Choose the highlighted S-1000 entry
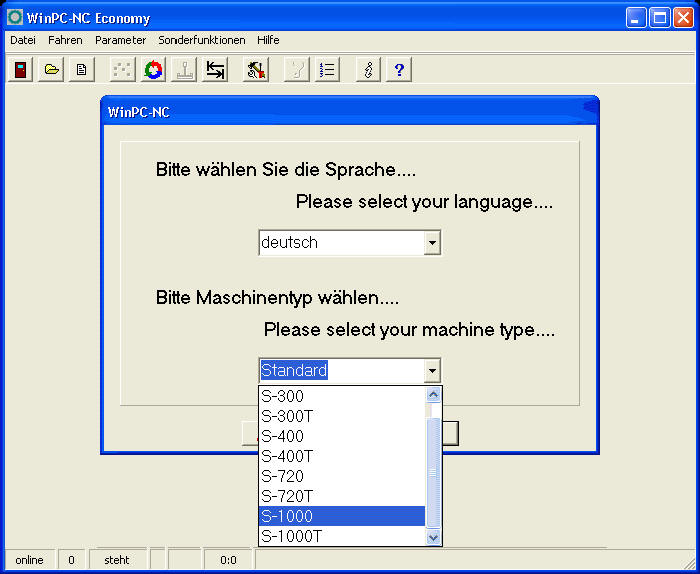Screen dimensions: 700x574 coord(342,516)
